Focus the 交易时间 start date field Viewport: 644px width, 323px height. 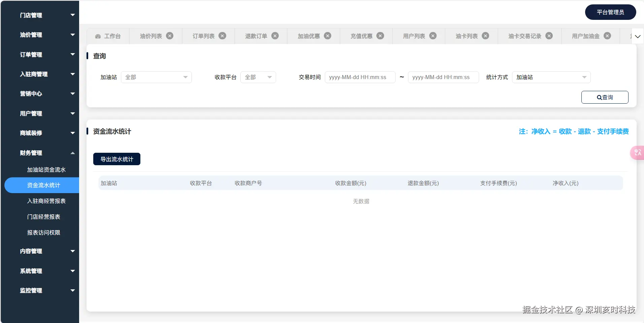360,77
